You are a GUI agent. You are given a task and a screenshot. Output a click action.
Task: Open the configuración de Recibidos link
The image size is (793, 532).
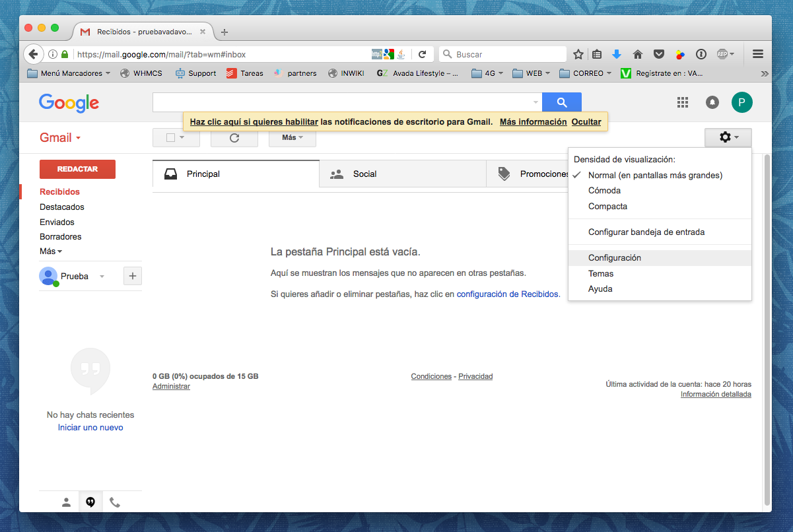[508, 294]
